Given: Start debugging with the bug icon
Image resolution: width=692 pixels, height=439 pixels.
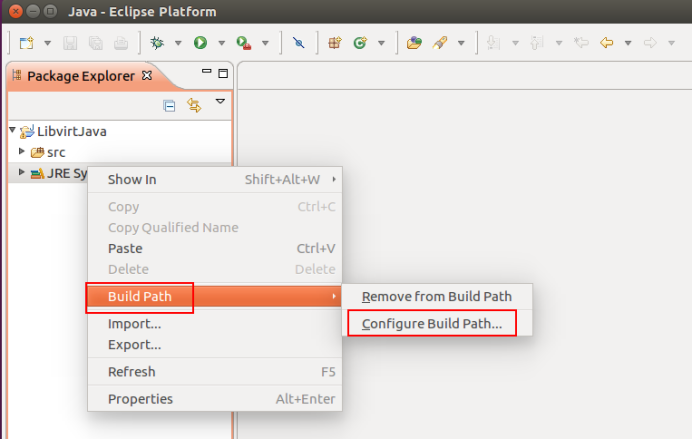Looking at the screenshot, I should [157, 43].
